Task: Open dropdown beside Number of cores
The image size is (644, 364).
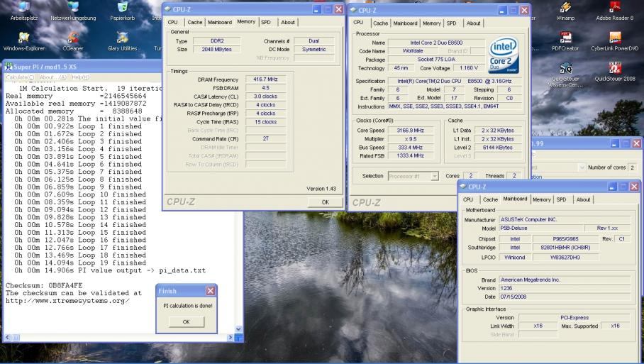Action: pos(582,167)
